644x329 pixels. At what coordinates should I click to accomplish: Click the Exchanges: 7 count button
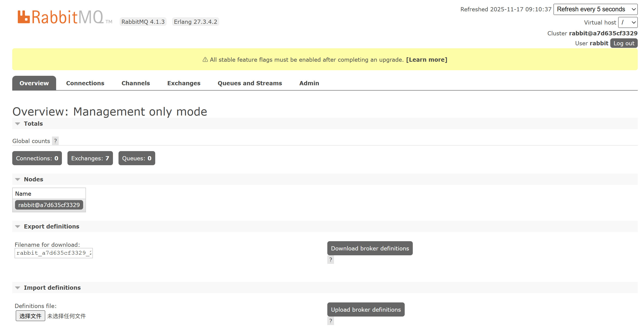[x=90, y=158]
